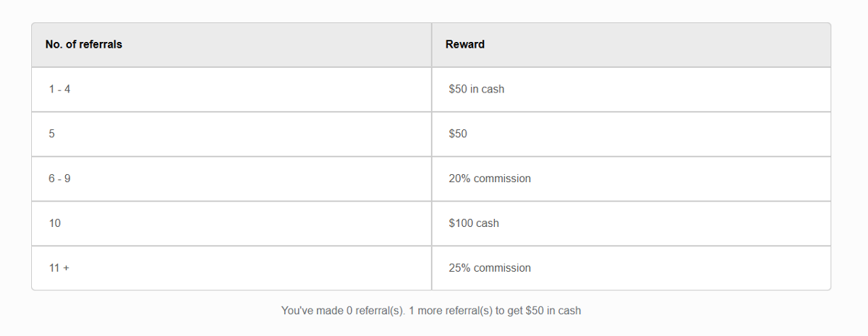This screenshot has height=336, width=868.
Task: Select the "1 - 4" referrals cell
Action: [60, 90]
